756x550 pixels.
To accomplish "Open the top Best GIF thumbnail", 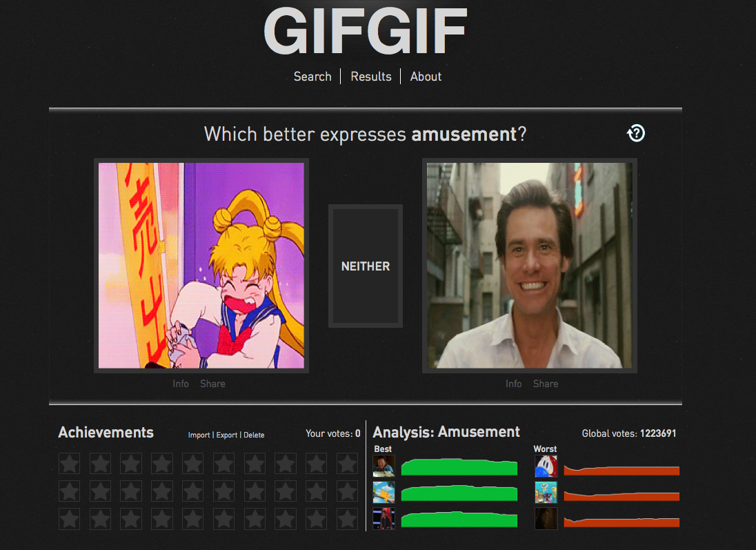I will (x=384, y=466).
